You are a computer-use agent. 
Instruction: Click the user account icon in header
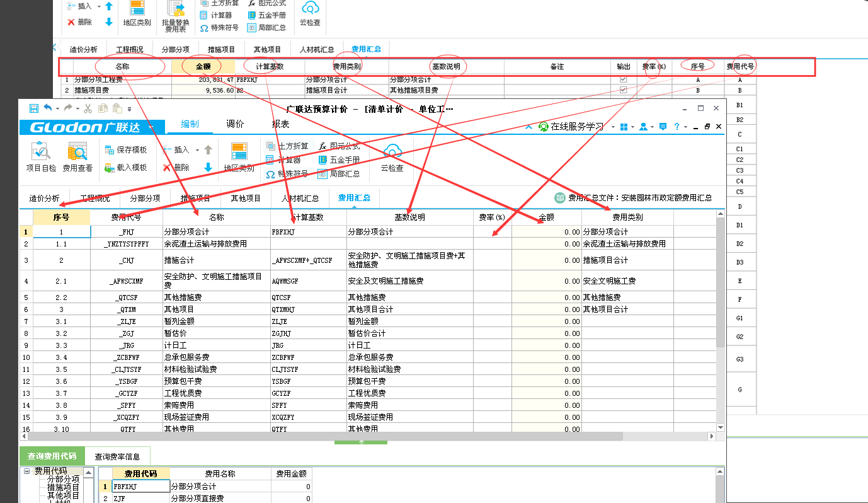pos(643,127)
